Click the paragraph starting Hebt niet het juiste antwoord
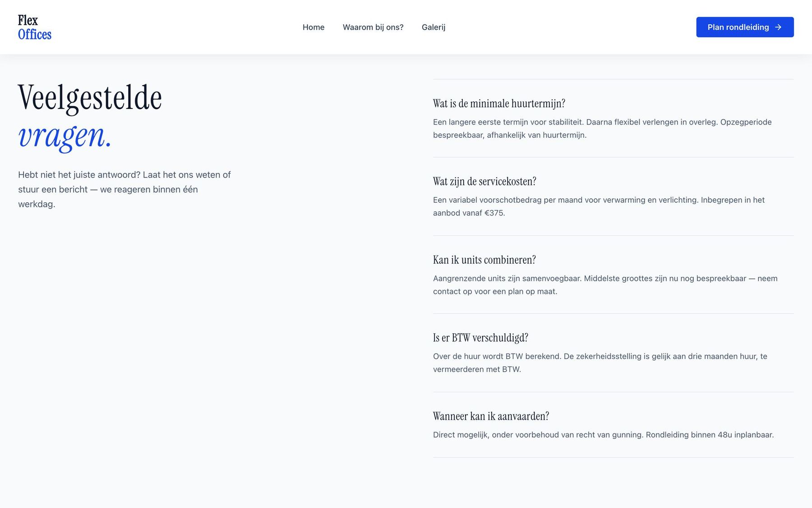Image resolution: width=812 pixels, height=508 pixels. point(125,189)
